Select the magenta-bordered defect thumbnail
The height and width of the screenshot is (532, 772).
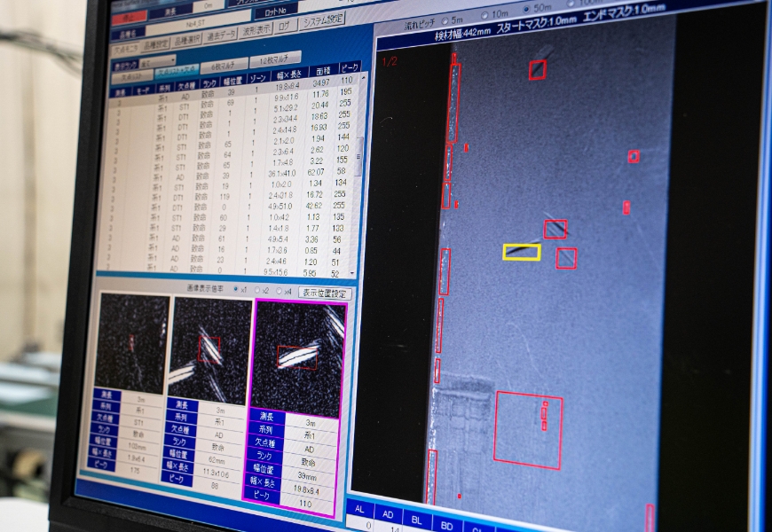(x=298, y=358)
